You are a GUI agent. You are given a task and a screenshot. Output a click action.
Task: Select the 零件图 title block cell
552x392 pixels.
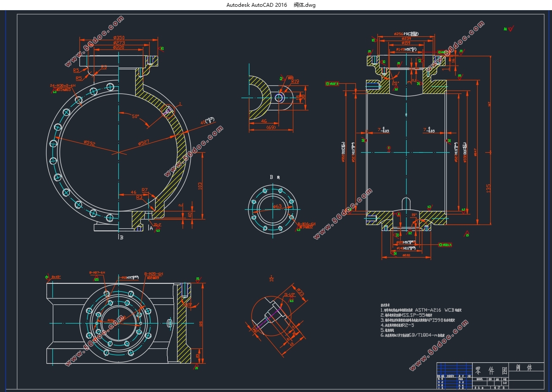[x=491, y=370]
